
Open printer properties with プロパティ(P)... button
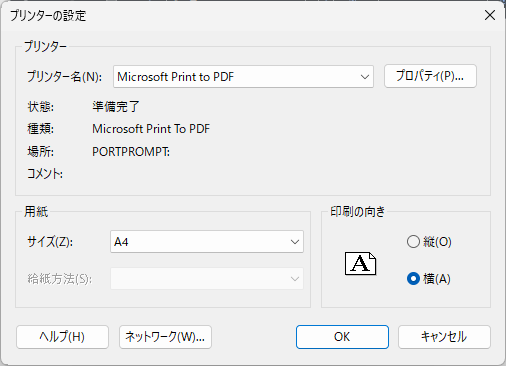point(430,76)
